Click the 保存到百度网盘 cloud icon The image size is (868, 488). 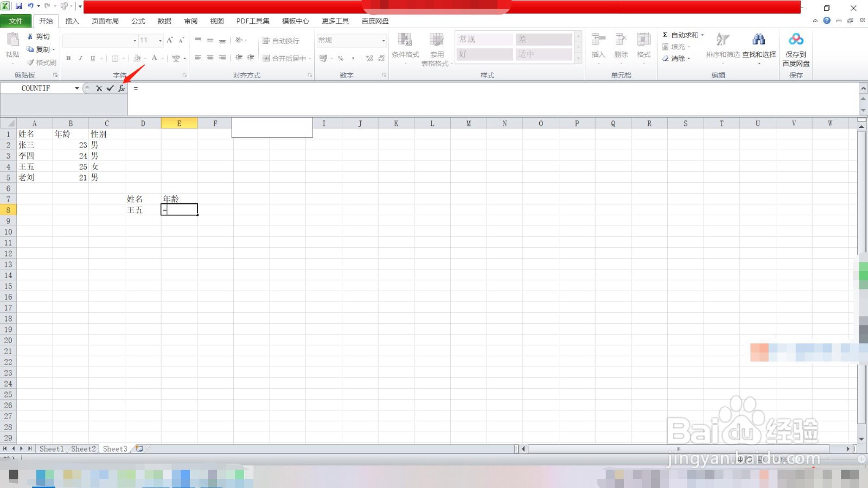click(x=796, y=40)
